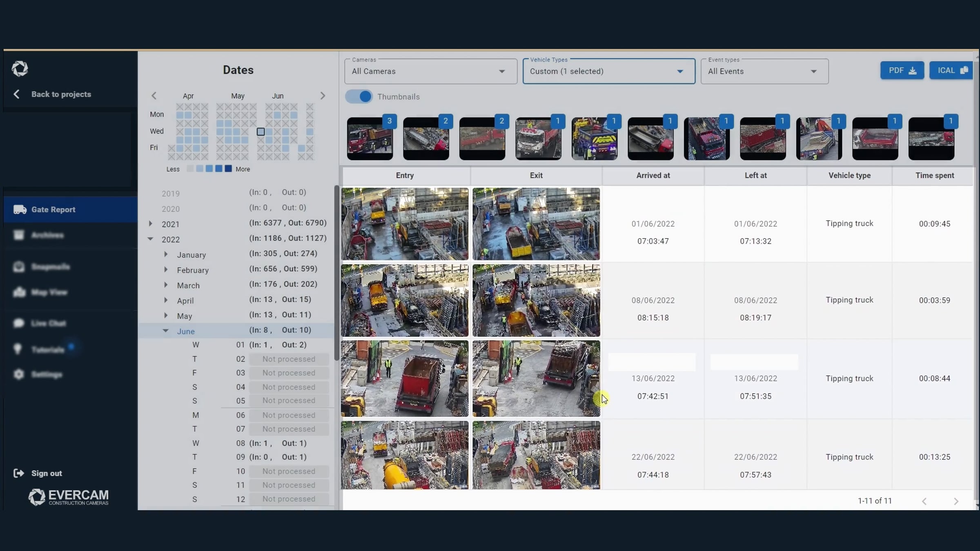The width and height of the screenshot is (980, 551).
Task: Expand the March month
Action: [166, 285]
